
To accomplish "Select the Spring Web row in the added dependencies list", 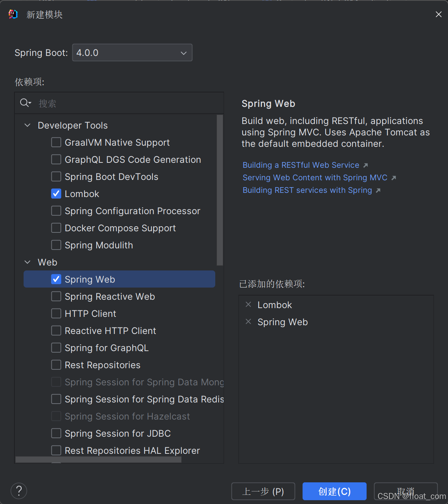I will (336, 322).
